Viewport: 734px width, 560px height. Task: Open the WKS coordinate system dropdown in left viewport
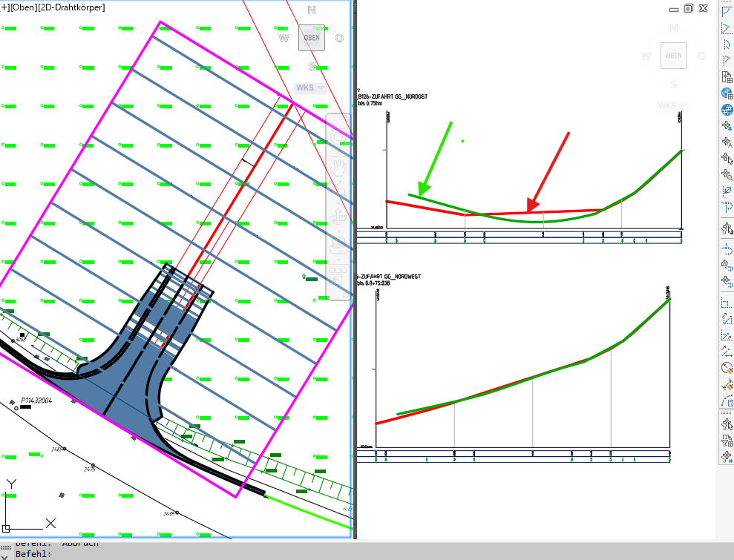pyautogui.click(x=309, y=88)
